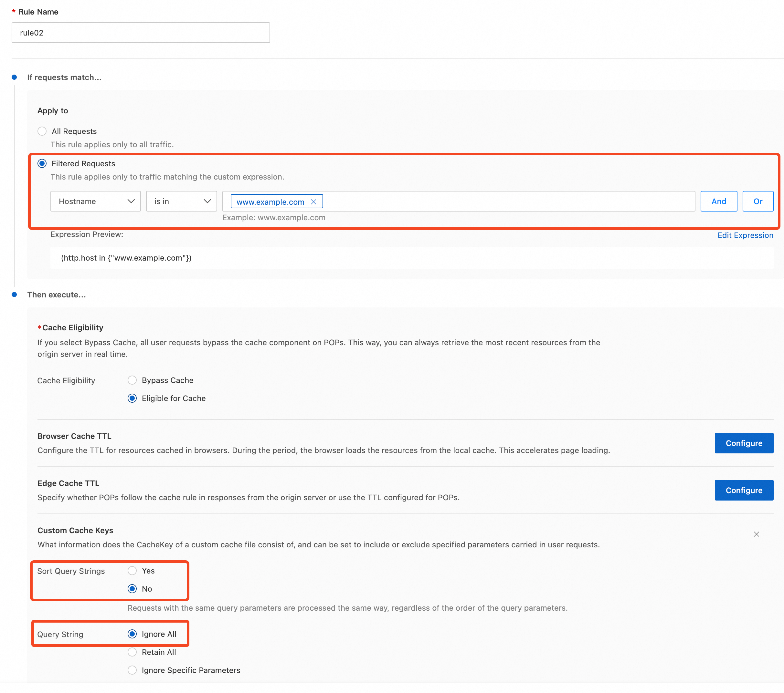Choose Bypass Cache eligibility

tap(132, 380)
